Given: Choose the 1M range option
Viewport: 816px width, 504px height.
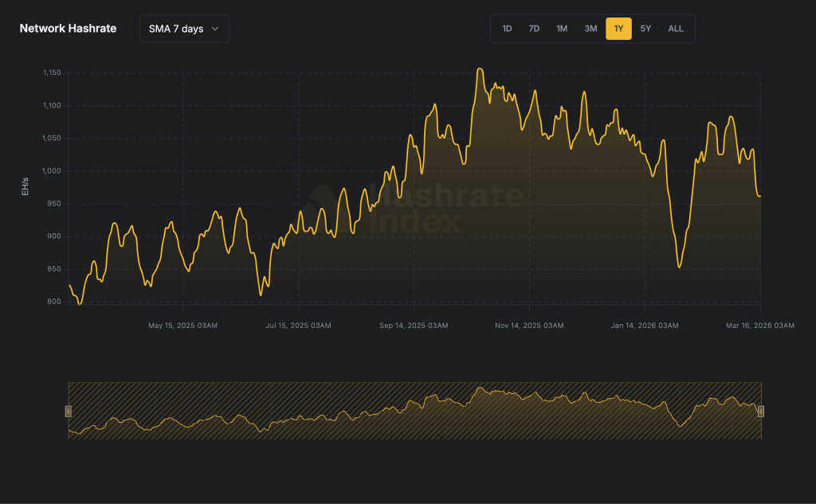Looking at the screenshot, I should coord(562,29).
